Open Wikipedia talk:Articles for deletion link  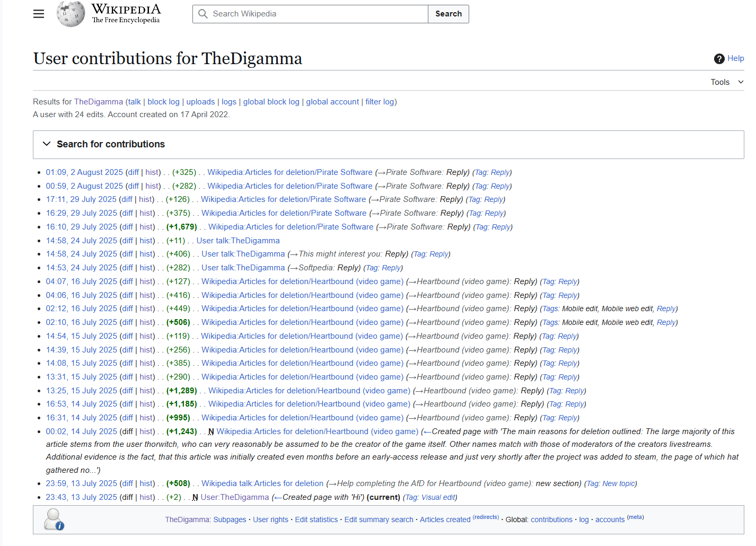tap(262, 483)
